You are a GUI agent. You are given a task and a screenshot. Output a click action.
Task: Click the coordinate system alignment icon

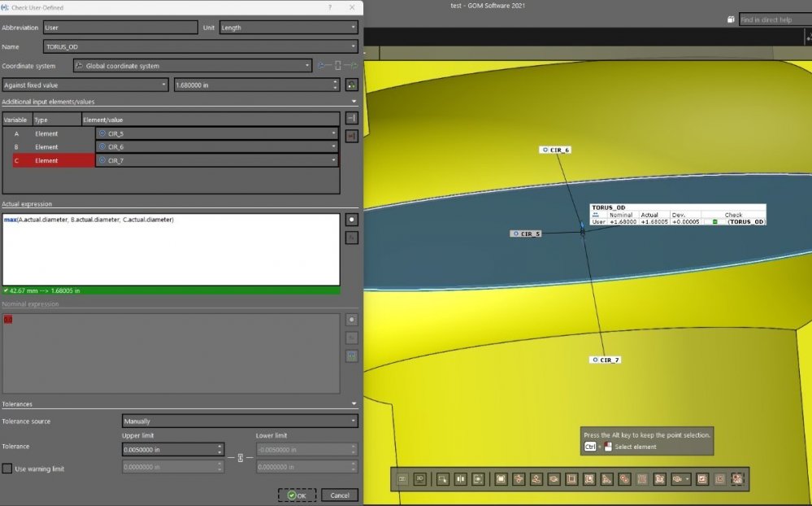coord(337,66)
